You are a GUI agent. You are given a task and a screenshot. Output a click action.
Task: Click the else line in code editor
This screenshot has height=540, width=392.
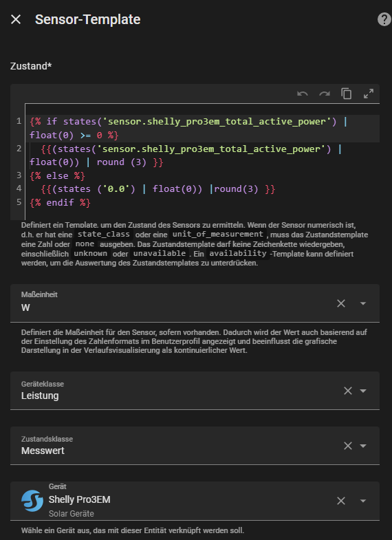coord(57,175)
